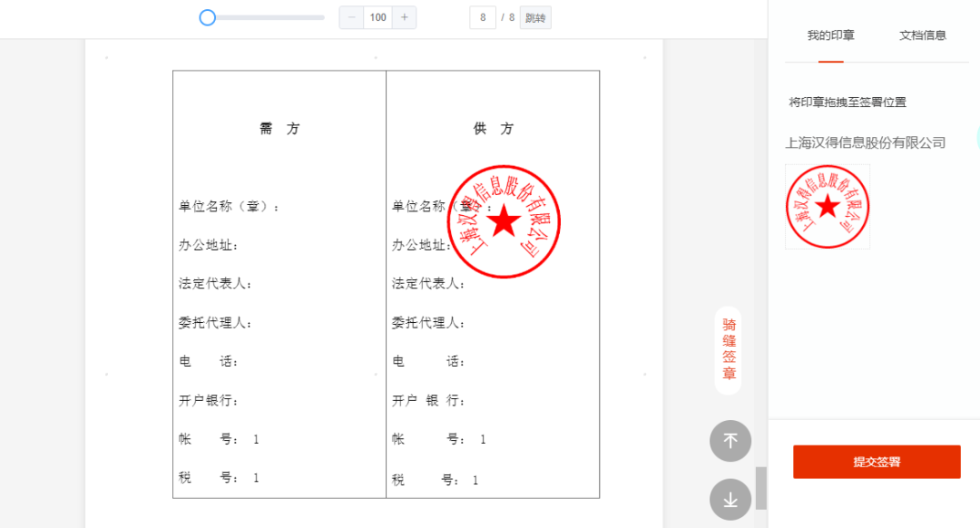Click the minus zoom-out button

351,17
